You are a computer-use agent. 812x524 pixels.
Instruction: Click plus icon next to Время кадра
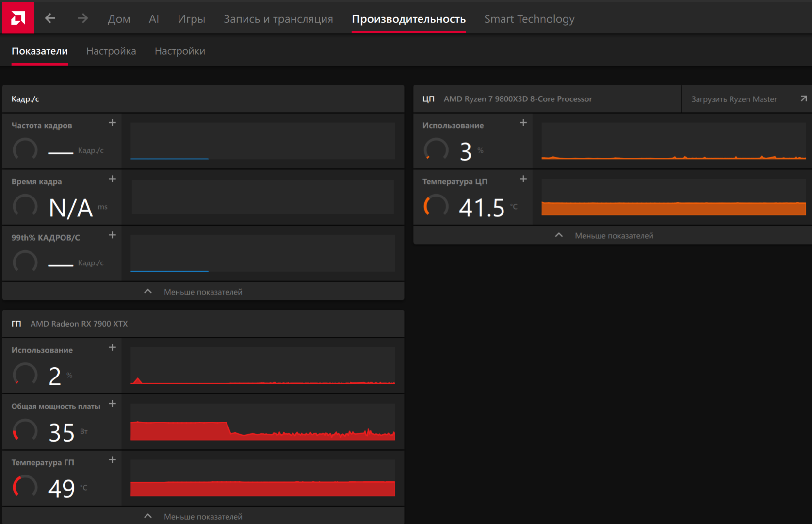pyautogui.click(x=112, y=179)
